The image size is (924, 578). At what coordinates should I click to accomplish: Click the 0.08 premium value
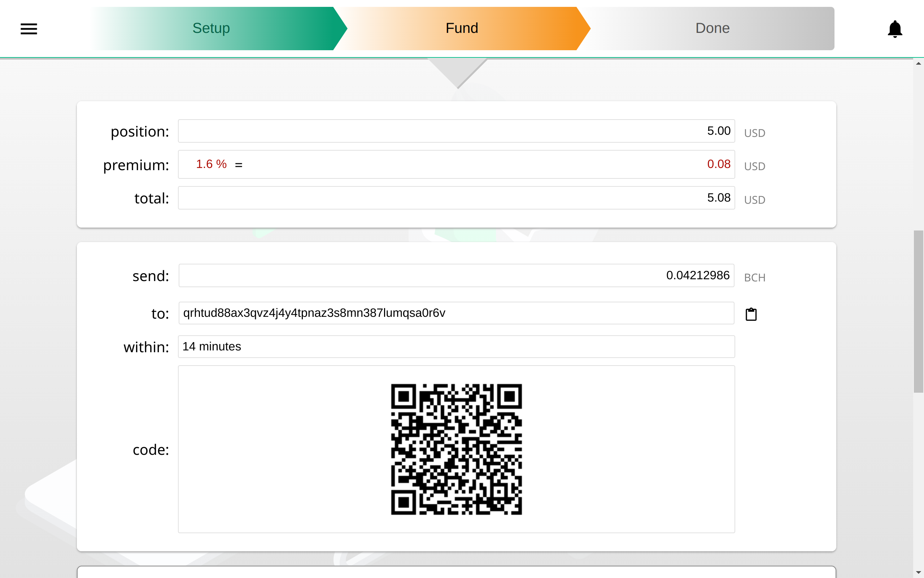[x=719, y=164]
